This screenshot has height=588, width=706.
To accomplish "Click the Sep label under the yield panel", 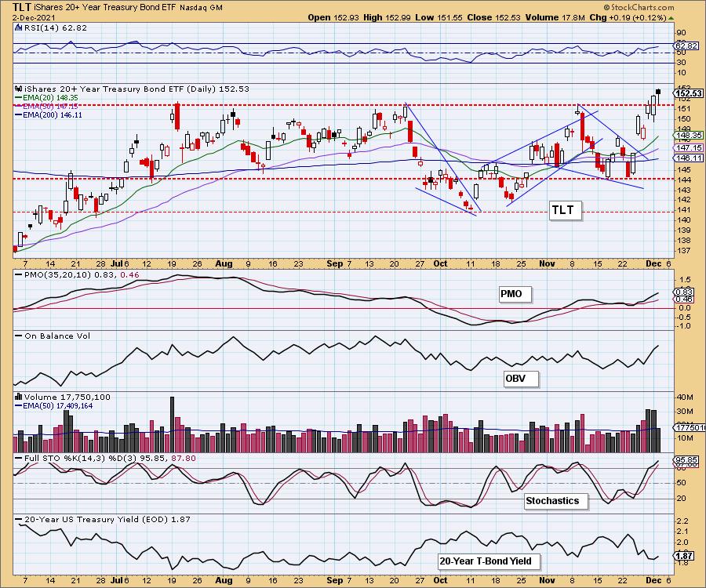I will tap(335, 580).
